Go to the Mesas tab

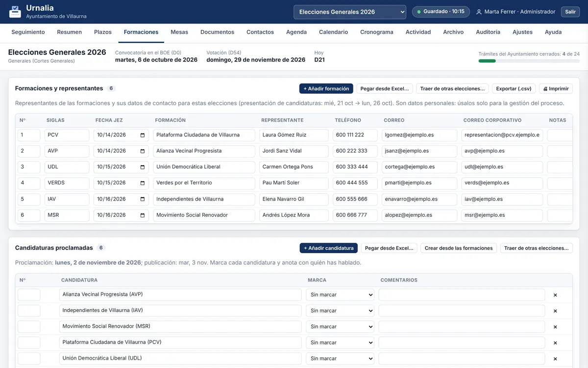tap(179, 32)
